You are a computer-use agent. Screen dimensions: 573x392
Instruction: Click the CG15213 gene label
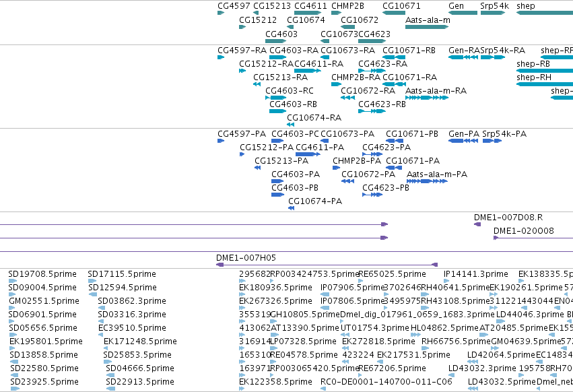(x=272, y=6)
